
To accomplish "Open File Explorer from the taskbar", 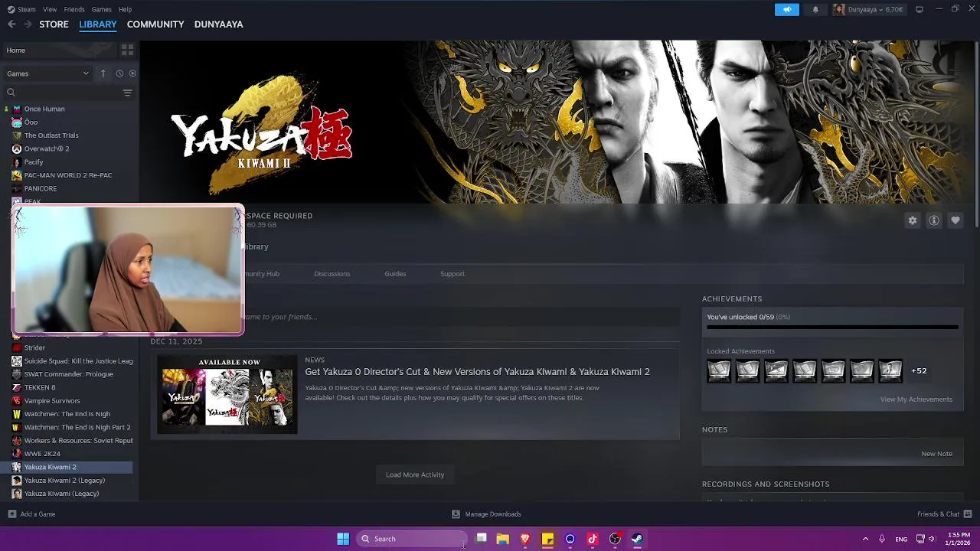I will (x=503, y=539).
